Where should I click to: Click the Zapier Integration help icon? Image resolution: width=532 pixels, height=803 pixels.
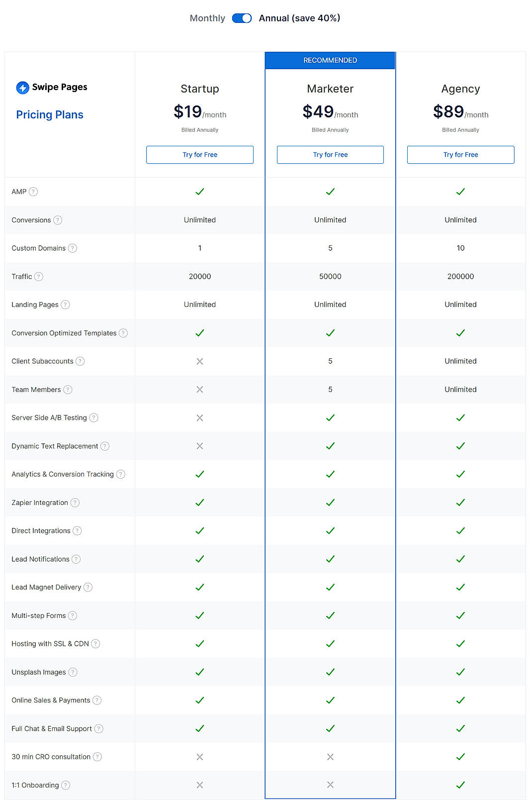click(x=76, y=502)
